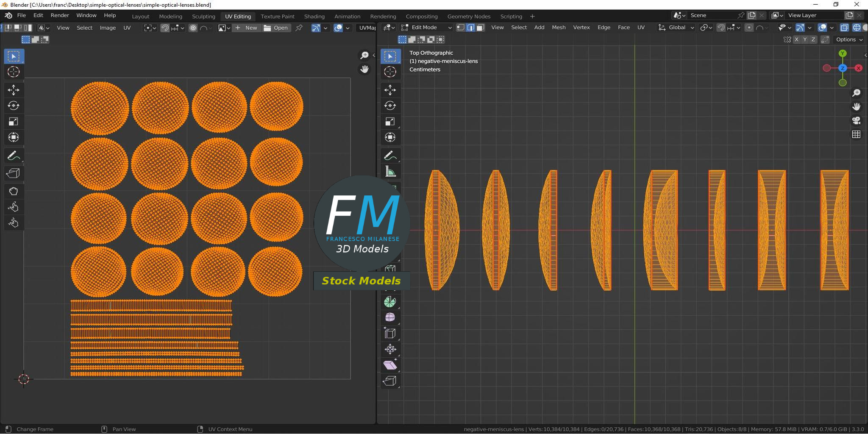The image size is (868, 434).
Task: Expand the Options dropdown in the viewport
Action: pos(848,39)
